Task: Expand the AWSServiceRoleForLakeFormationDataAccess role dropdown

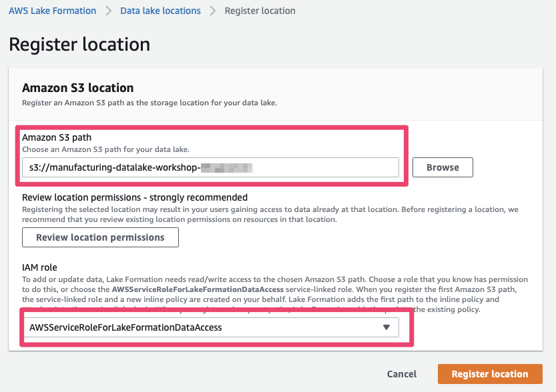Action: click(x=210, y=327)
